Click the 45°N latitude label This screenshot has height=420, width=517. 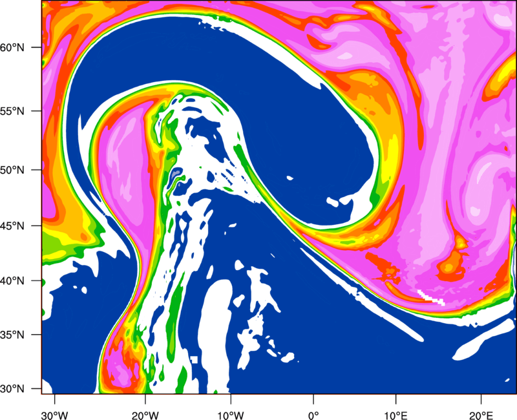(x=12, y=226)
